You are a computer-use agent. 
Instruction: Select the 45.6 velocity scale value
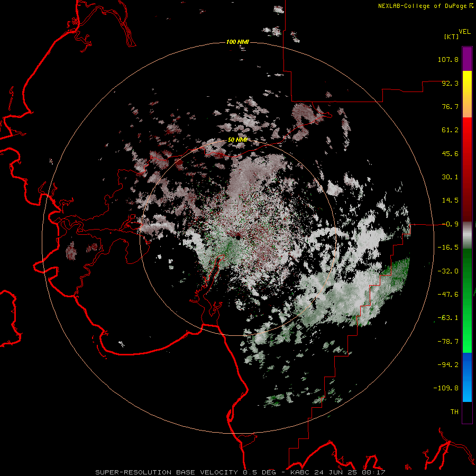coord(450,153)
